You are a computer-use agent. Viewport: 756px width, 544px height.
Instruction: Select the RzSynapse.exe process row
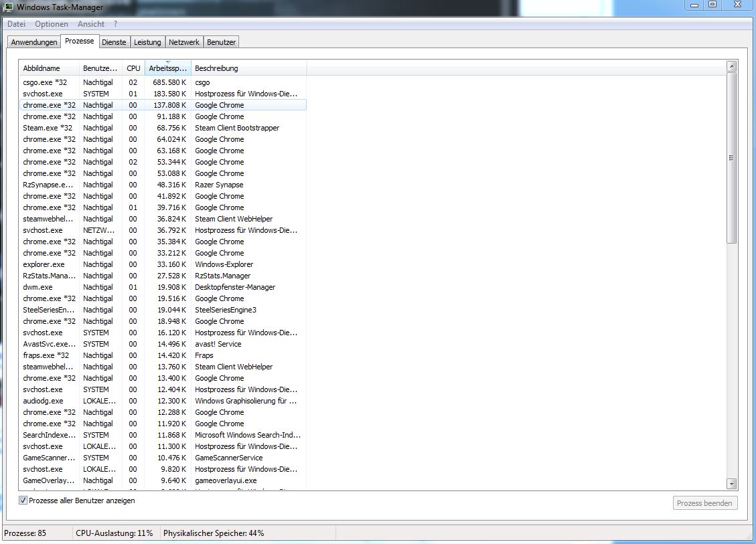pyautogui.click(x=163, y=185)
